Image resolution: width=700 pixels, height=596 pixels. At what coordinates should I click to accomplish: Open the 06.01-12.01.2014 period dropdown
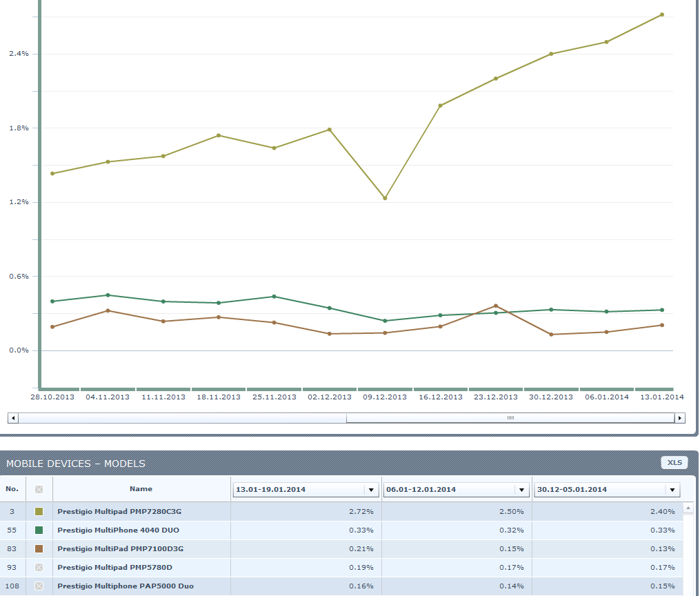[x=522, y=490]
